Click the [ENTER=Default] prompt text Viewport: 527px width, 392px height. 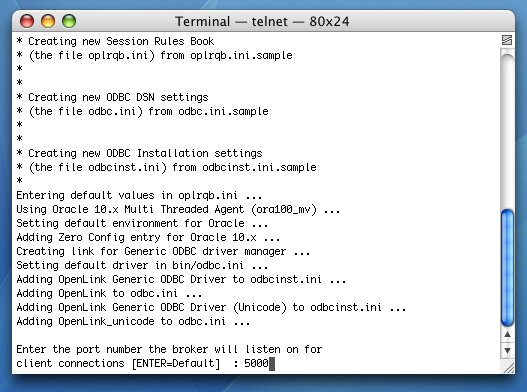(176, 363)
